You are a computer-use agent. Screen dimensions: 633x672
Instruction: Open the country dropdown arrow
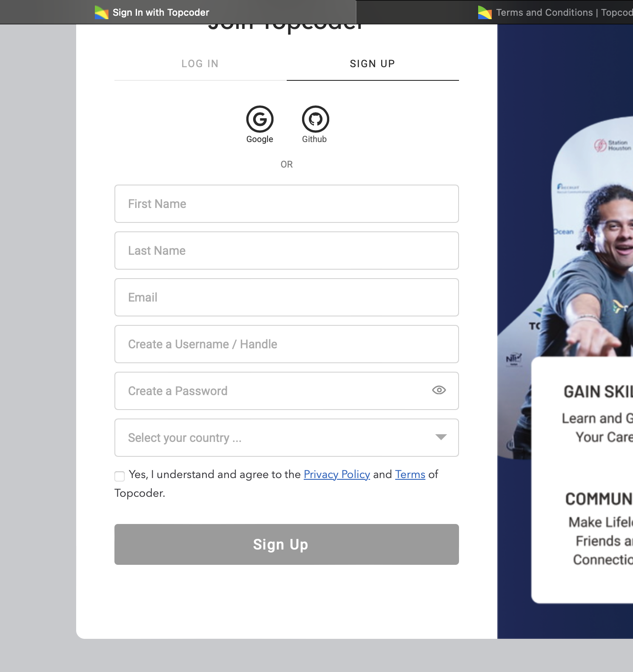pyautogui.click(x=441, y=437)
